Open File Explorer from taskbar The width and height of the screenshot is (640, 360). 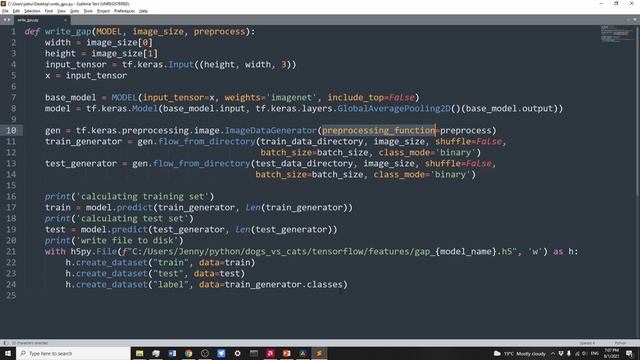click(x=140, y=353)
